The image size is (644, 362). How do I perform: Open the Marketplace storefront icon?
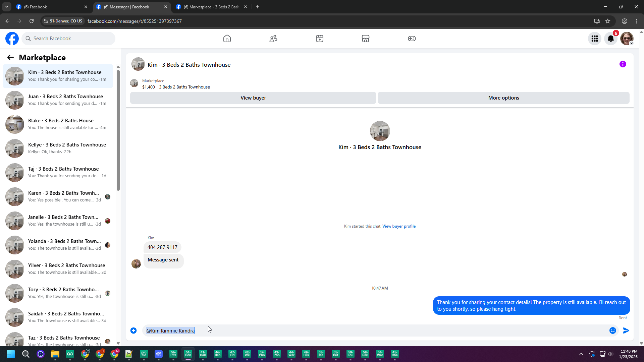click(x=366, y=39)
